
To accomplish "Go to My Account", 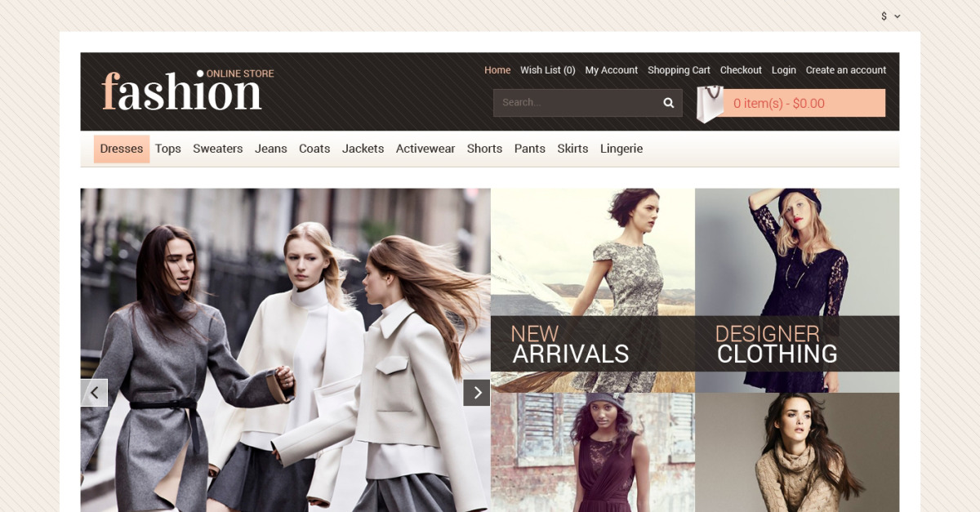I will pos(612,70).
